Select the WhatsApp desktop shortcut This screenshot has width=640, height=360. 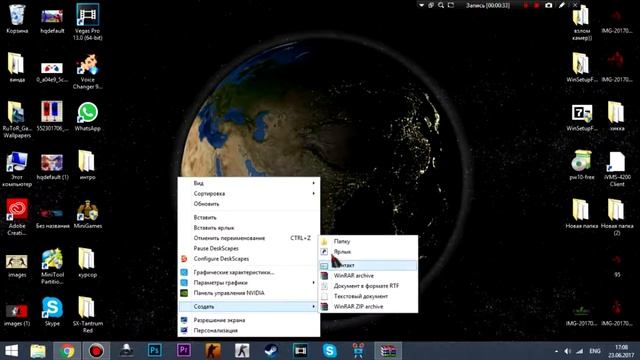pos(87,117)
